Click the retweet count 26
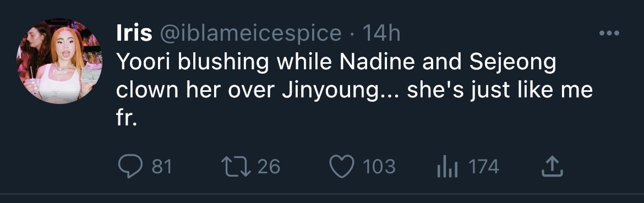 pos(269,167)
